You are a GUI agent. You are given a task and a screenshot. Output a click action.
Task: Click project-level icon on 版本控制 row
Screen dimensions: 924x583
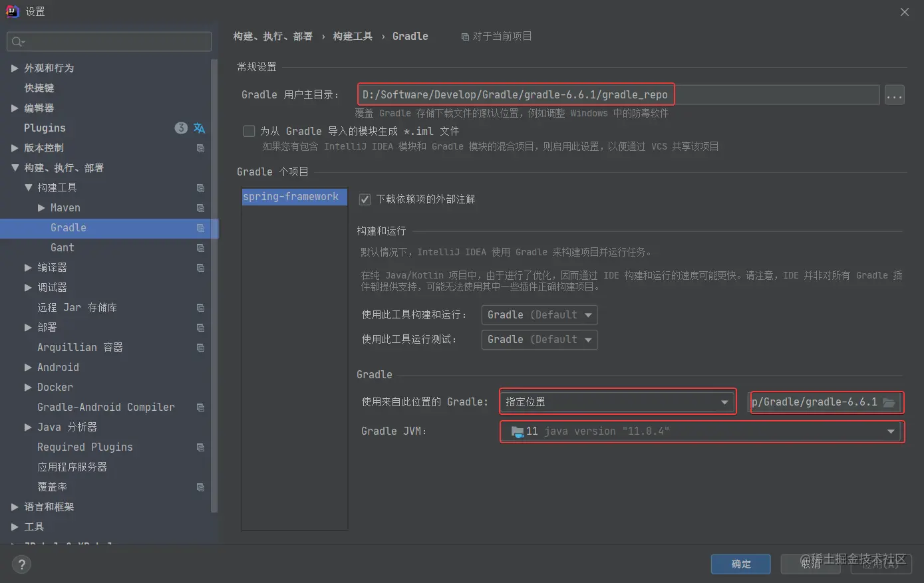coord(200,148)
